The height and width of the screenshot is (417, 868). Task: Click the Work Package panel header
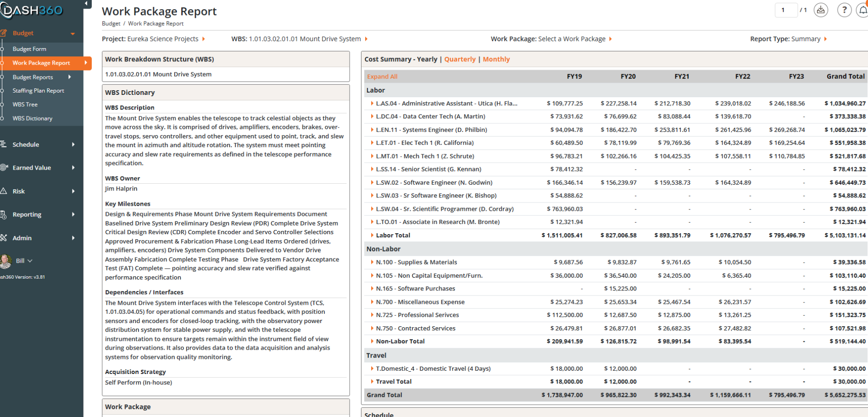click(226, 407)
